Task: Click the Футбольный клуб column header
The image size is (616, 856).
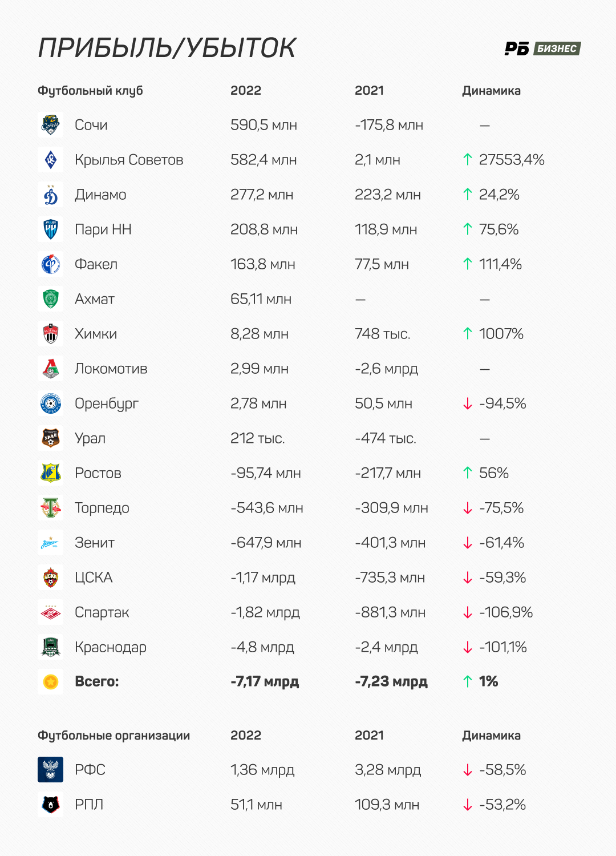Action: pyautogui.click(x=90, y=91)
